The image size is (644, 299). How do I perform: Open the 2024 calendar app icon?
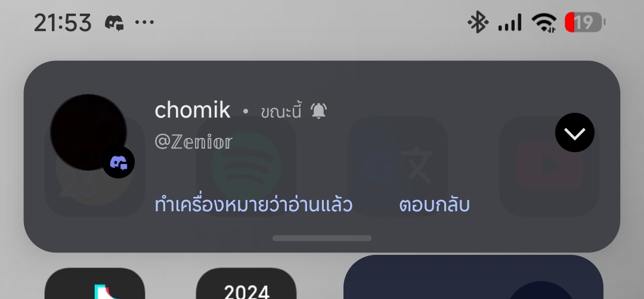(246, 283)
